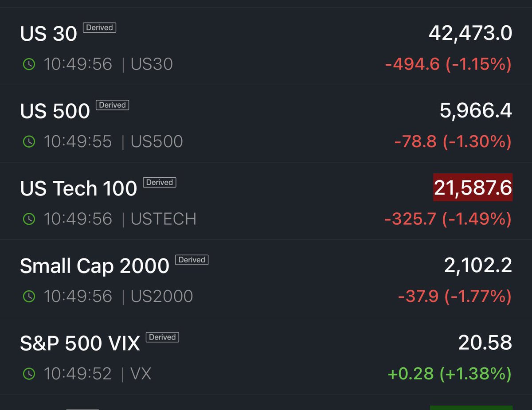Open the S&P 500 VIX listing
Screen dimensions: 532x410
[x=266, y=356]
